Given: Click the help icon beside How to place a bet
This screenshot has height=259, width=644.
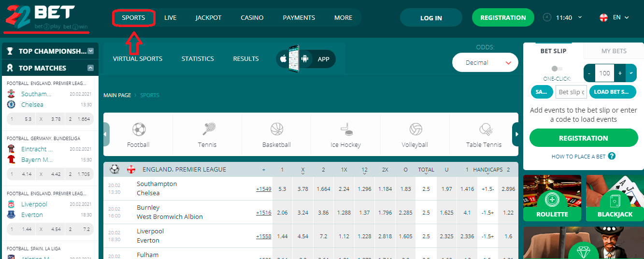Looking at the screenshot, I should coord(612,156).
